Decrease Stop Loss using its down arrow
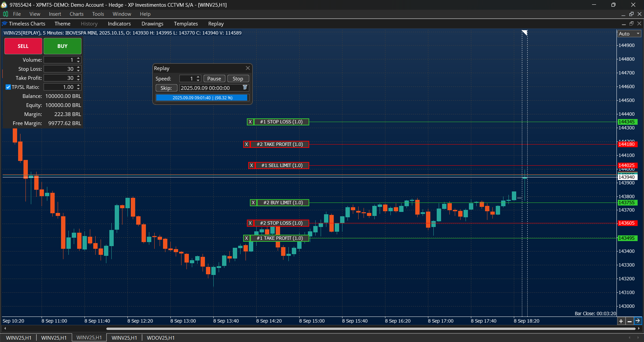 tap(78, 70)
